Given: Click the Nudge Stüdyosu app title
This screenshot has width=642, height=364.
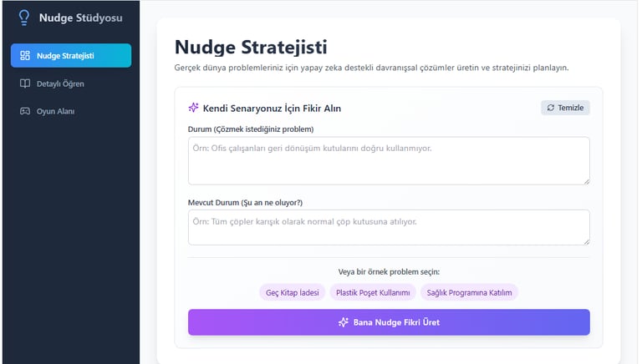Looking at the screenshot, I should point(80,18).
